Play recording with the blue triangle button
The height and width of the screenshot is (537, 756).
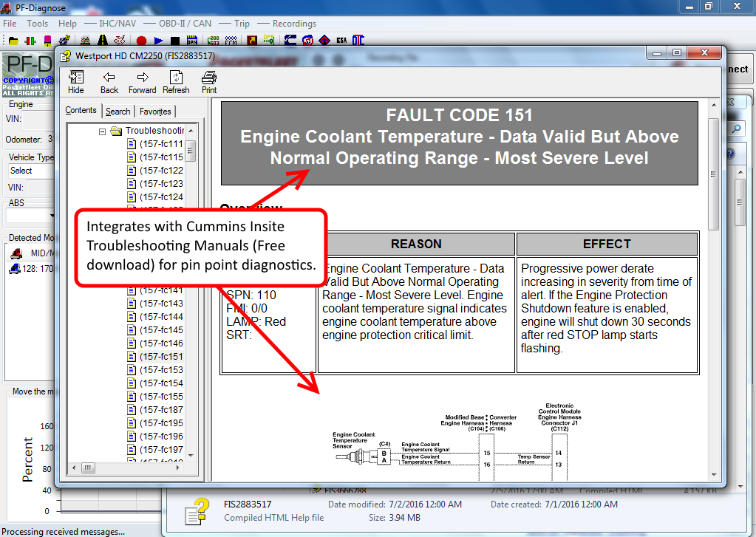tap(159, 41)
